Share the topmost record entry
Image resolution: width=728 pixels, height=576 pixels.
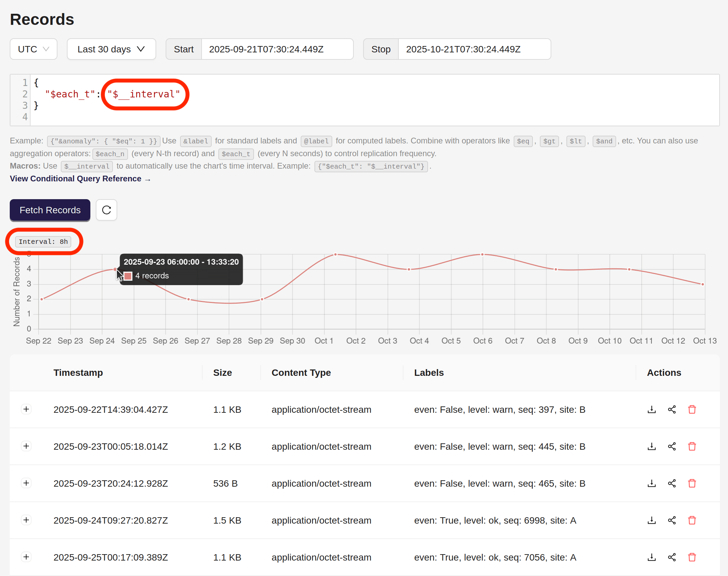pyautogui.click(x=672, y=409)
